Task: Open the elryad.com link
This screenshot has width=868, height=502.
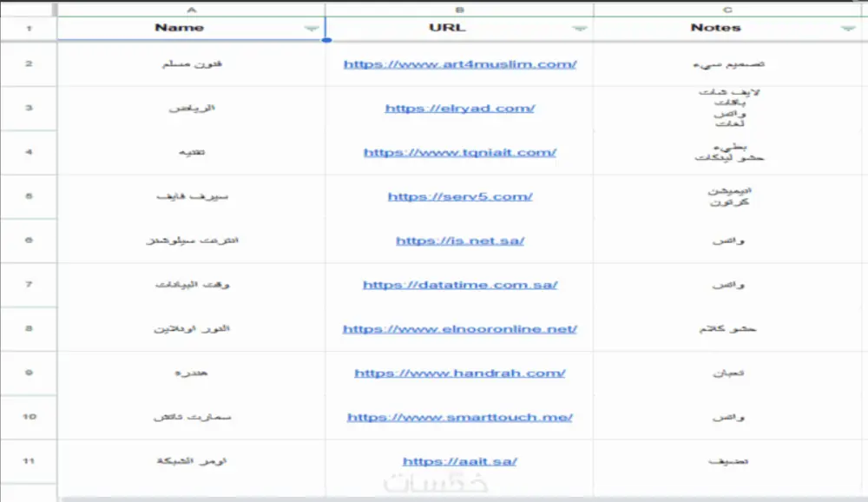Action: (x=460, y=108)
